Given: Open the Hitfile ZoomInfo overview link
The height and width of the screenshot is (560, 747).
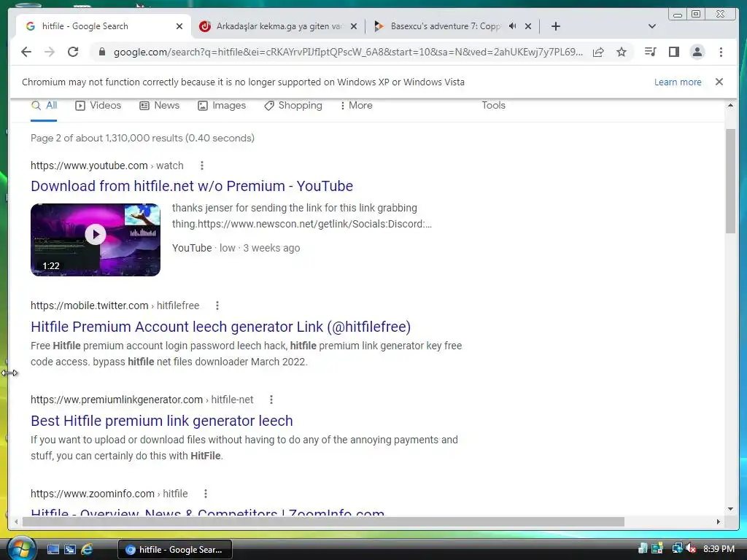Looking at the screenshot, I should tap(208, 513).
